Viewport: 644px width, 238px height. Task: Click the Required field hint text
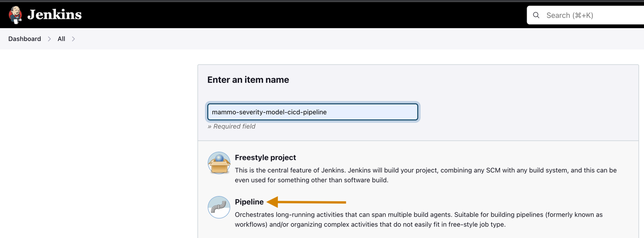[231, 126]
